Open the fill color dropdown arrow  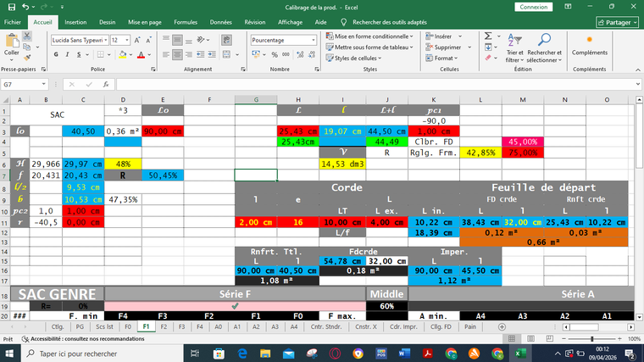(x=130, y=54)
